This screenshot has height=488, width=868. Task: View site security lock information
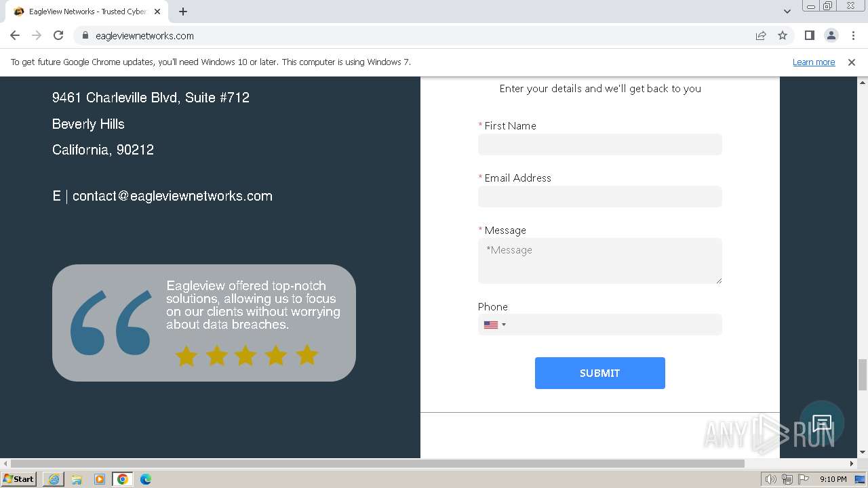coord(85,35)
